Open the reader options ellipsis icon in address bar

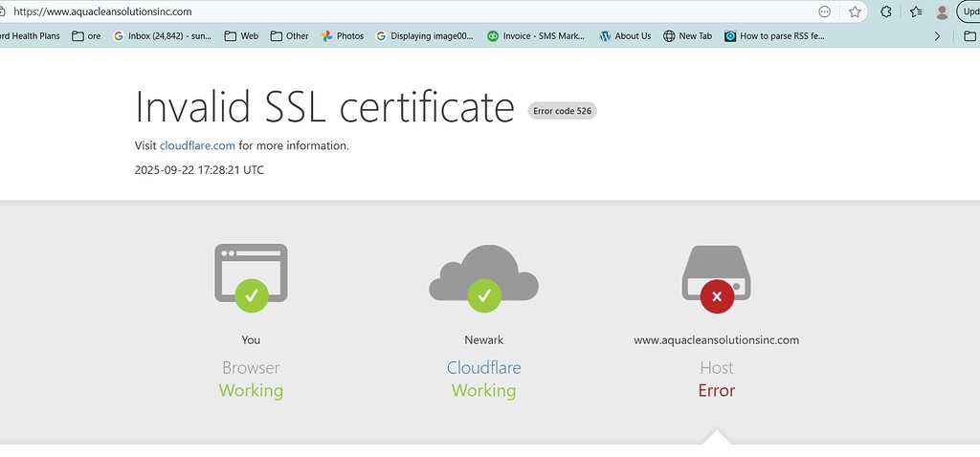pos(824,11)
